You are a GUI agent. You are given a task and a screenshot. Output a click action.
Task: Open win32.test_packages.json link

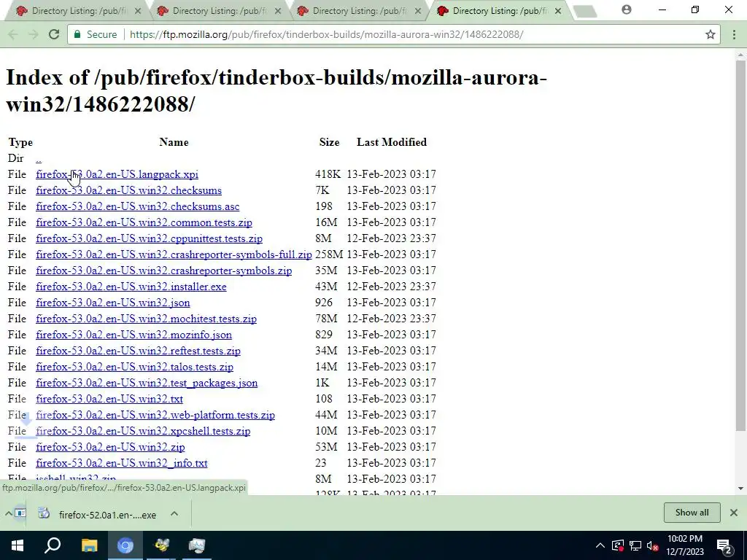coord(147,384)
